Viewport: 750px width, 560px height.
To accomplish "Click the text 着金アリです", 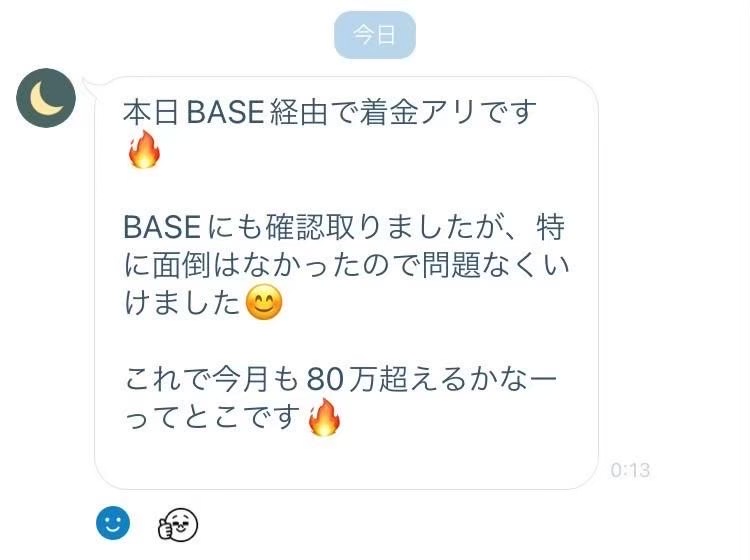I will (448, 112).
